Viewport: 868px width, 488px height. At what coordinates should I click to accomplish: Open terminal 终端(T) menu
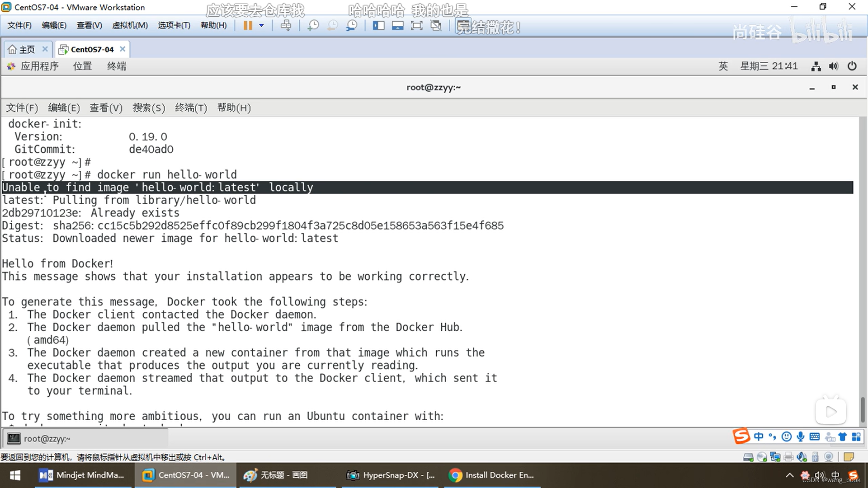(191, 108)
